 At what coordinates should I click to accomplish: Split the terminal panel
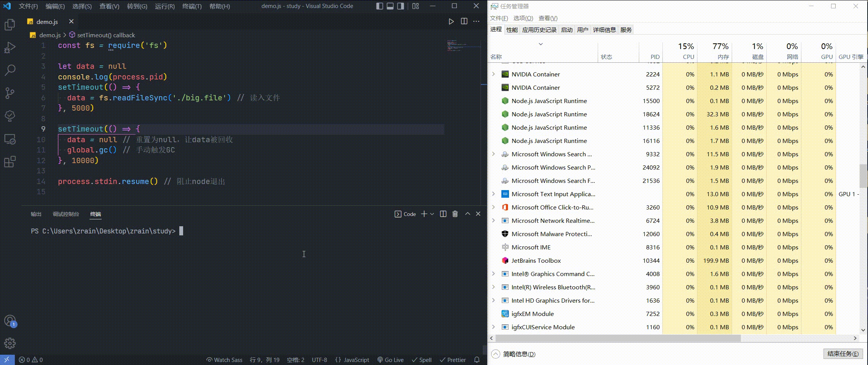pos(443,214)
